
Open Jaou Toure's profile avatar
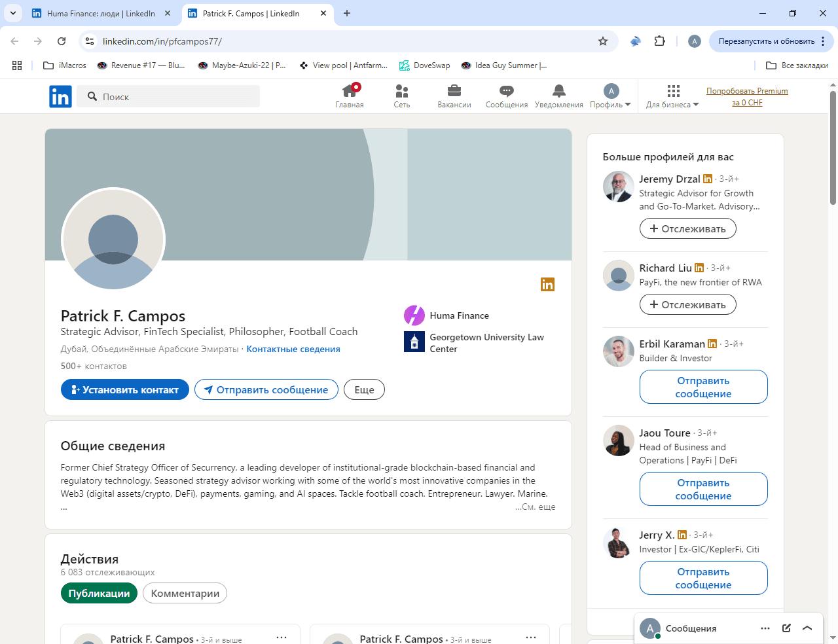pos(619,440)
